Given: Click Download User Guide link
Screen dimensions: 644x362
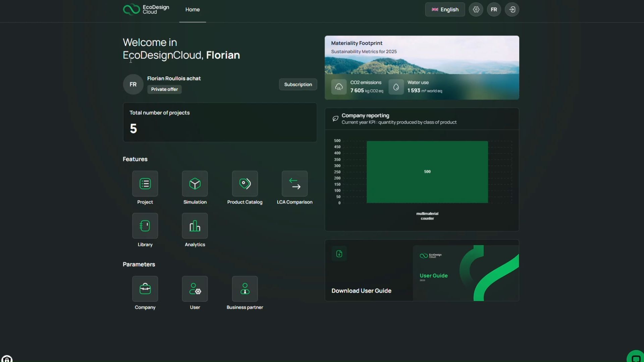Looking at the screenshot, I should (x=361, y=291).
